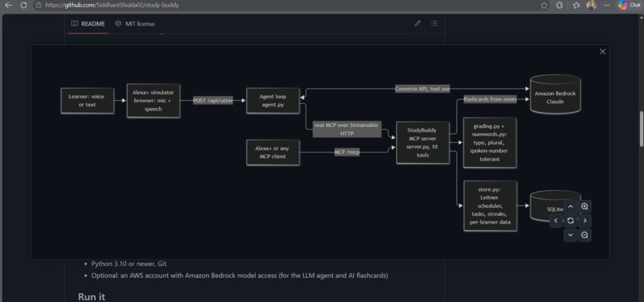The image size is (644, 302).
Task: Click the 'Amazon Bedrock Claude' database node
Action: click(555, 94)
